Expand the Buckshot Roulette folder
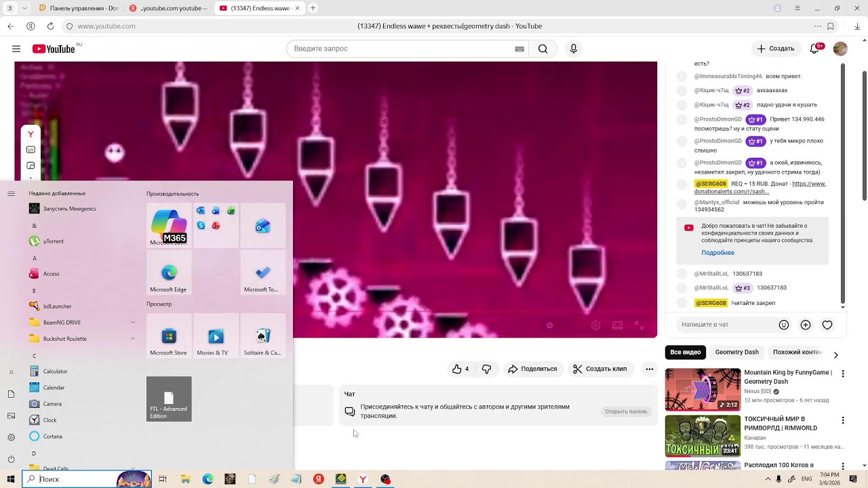Screen dimensions: 868x488 (82, 339)
